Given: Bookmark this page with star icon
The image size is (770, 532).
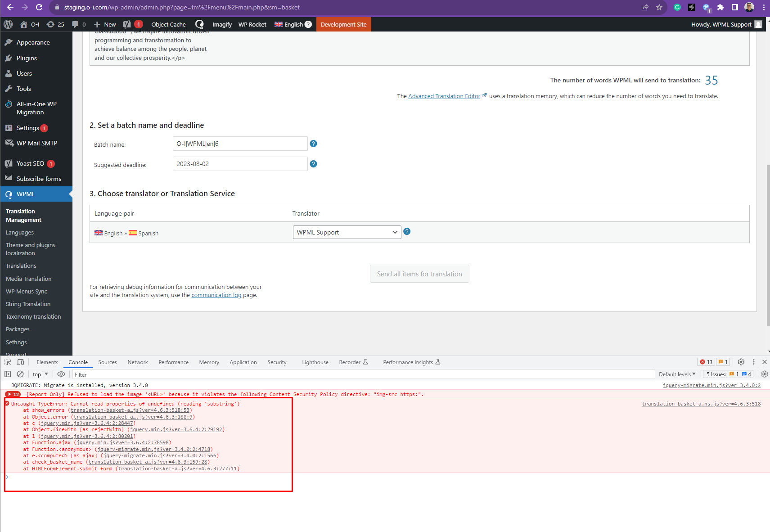Looking at the screenshot, I should coord(659,7).
